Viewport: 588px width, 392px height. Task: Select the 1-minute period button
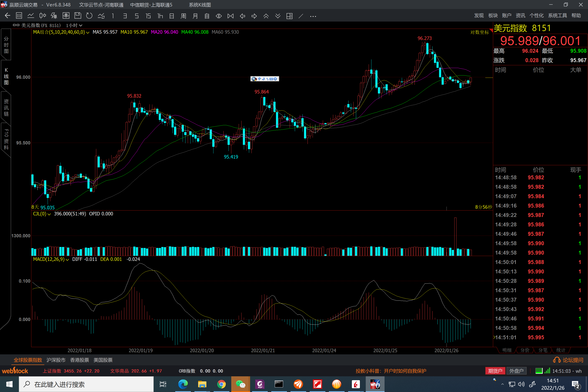pos(113,16)
